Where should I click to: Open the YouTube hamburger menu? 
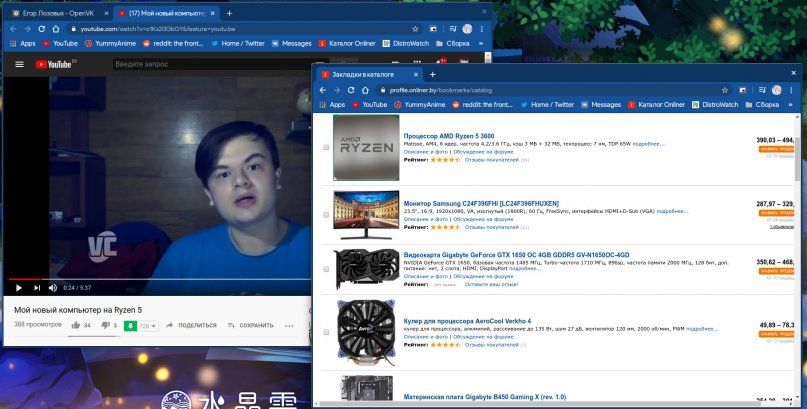[x=18, y=64]
